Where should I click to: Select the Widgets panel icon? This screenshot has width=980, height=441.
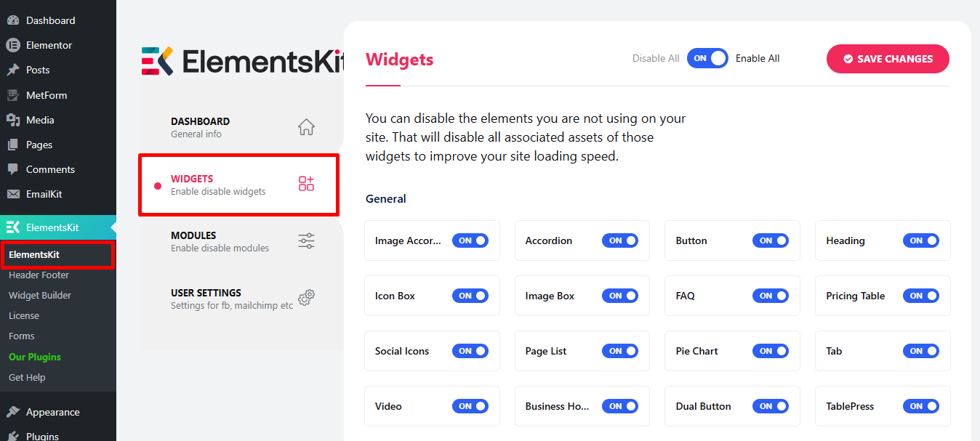[306, 184]
